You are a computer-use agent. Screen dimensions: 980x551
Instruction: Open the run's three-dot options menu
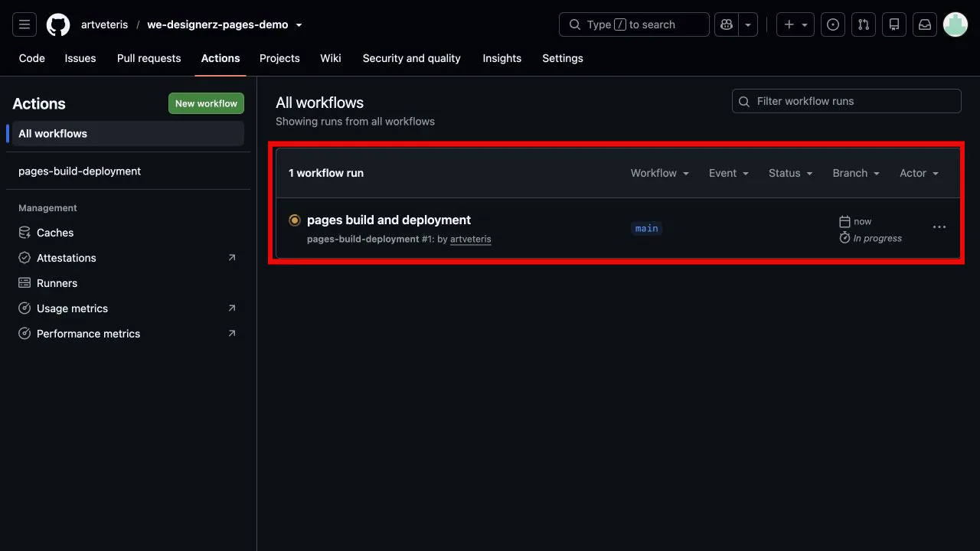pyautogui.click(x=939, y=227)
